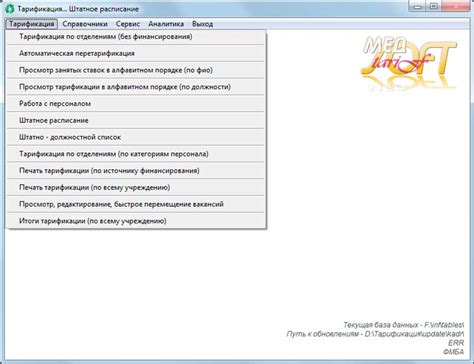Choose Печать тарификации (по источнику финансирования)
474x364 pixels.
point(136,171)
